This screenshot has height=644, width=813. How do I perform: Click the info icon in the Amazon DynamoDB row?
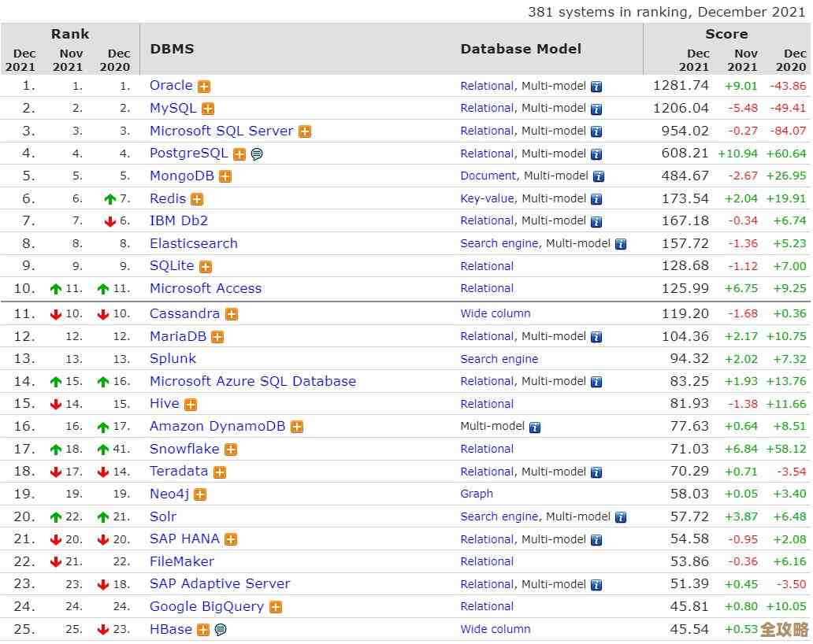(535, 427)
